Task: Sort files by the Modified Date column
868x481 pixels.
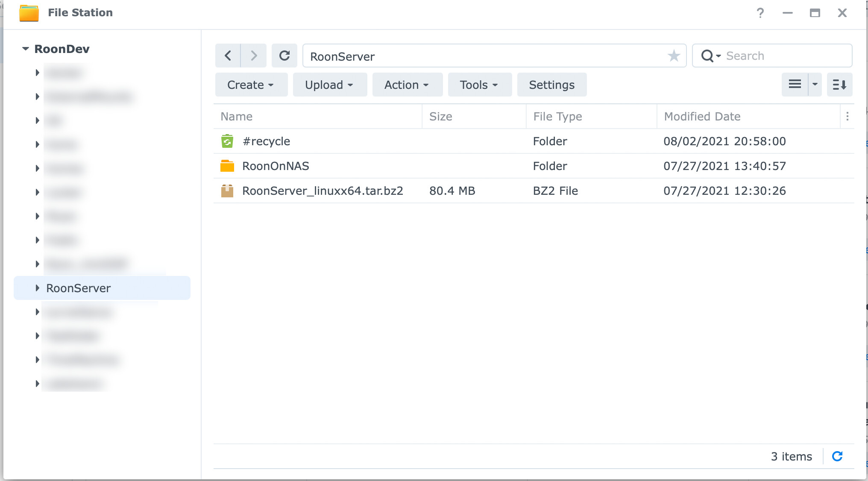Action: pyautogui.click(x=748, y=116)
